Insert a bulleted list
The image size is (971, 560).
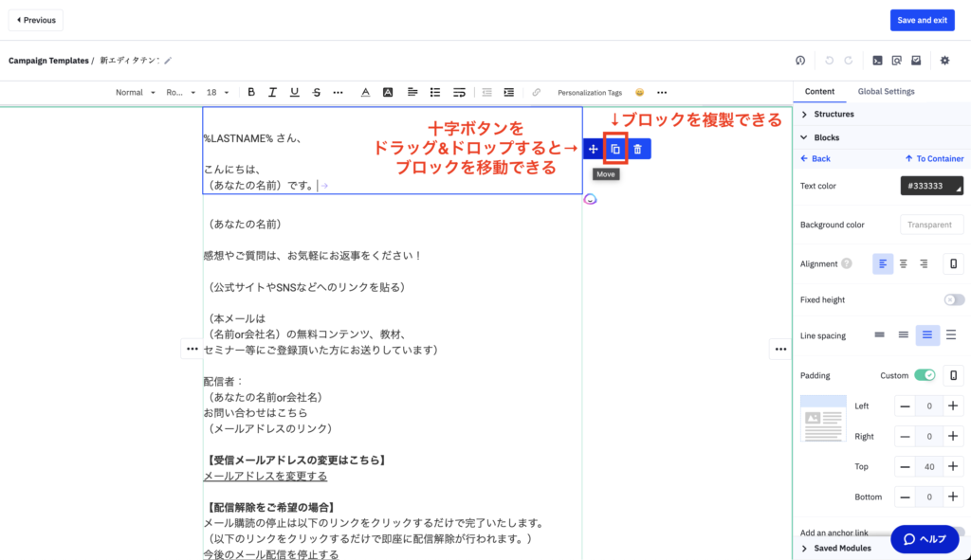[x=435, y=93]
